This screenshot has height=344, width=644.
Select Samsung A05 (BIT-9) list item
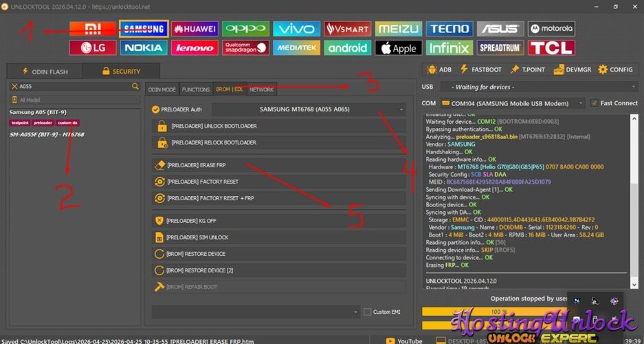point(37,112)
